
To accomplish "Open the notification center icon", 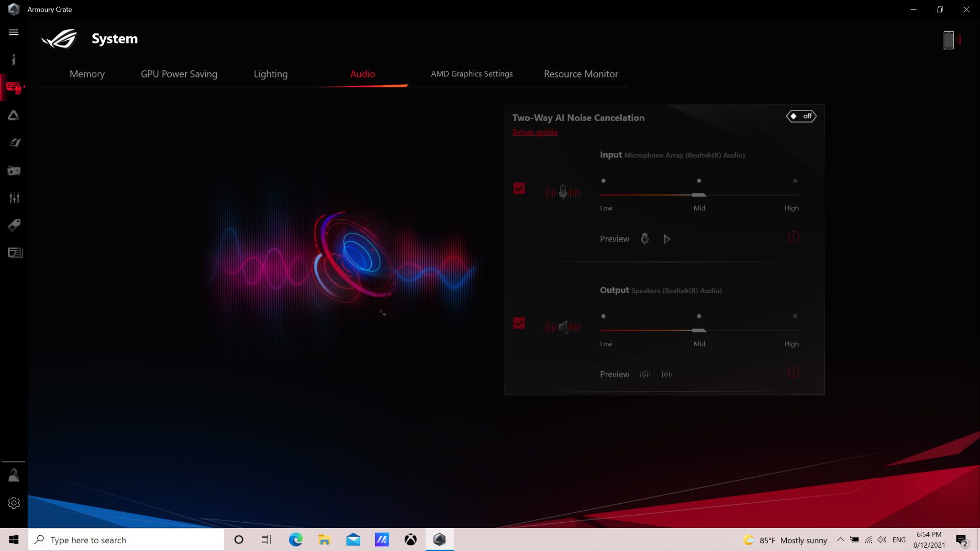I will click(962, 540).
